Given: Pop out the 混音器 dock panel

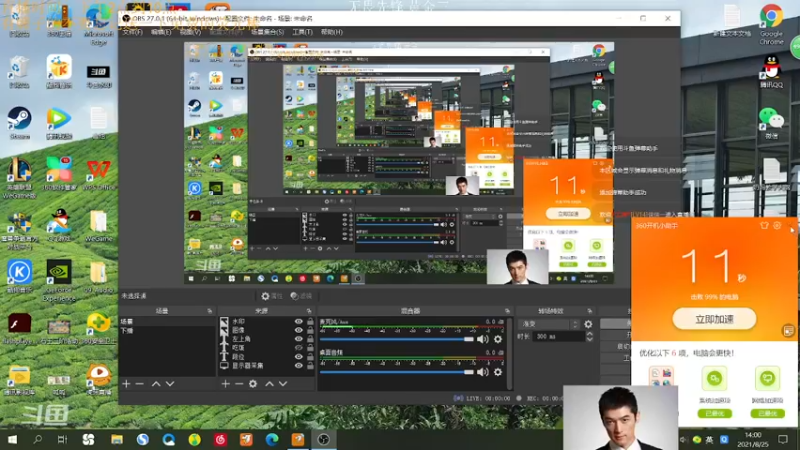Looking at the screenshot, I should [x=507, y=311].
